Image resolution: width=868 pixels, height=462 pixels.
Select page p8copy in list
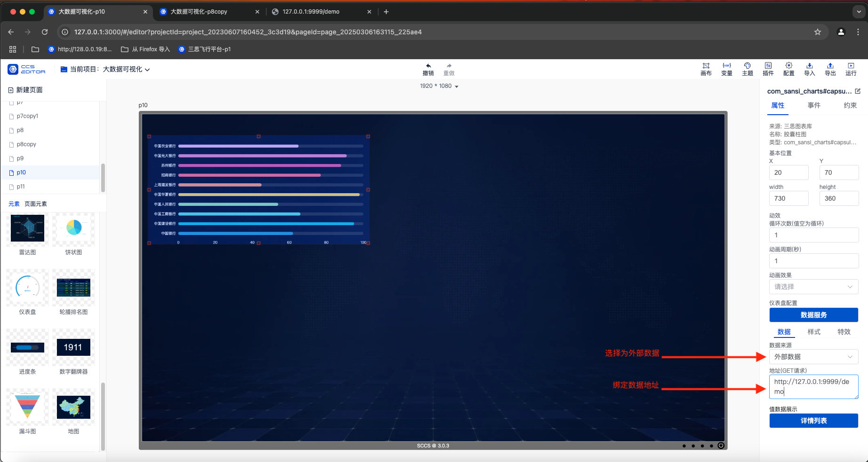tap(50, 144)
